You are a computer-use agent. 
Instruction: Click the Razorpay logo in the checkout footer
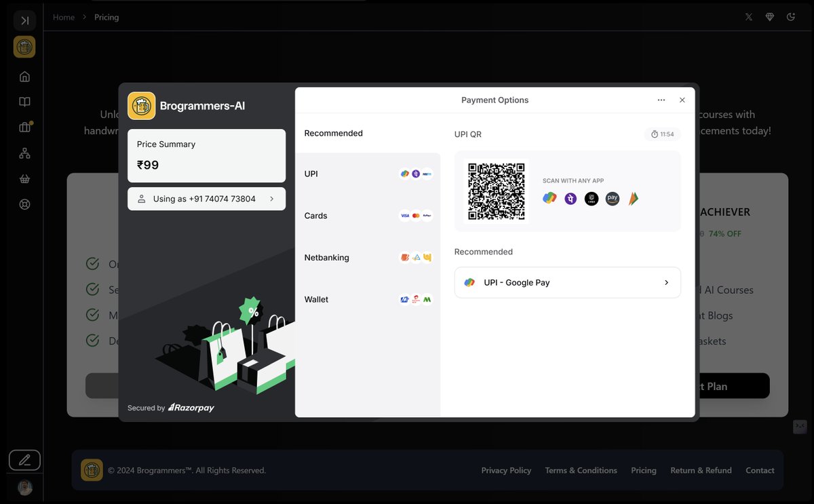click(191, 408)
